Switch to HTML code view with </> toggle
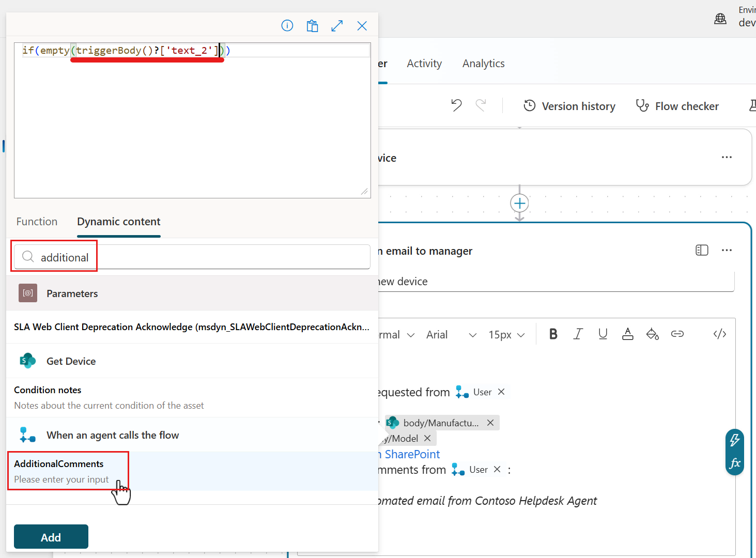 pyautogui.click(x=719, y=334)
